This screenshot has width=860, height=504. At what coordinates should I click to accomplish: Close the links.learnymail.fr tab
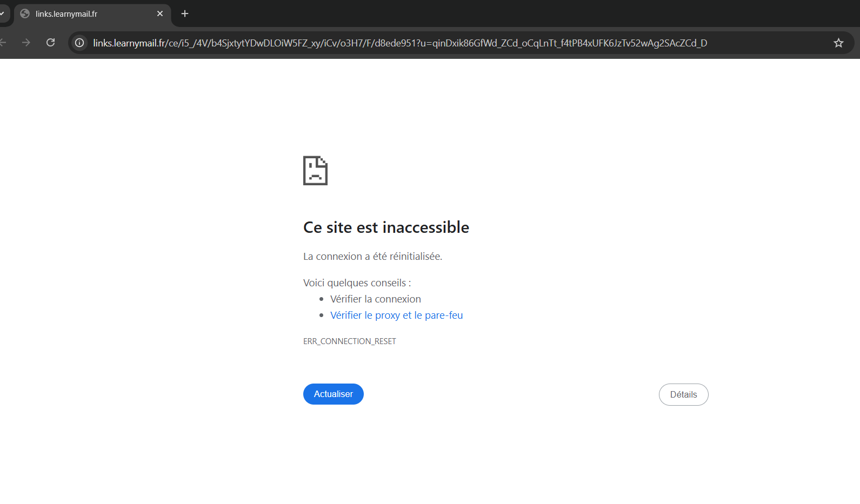tap(160, 14)
